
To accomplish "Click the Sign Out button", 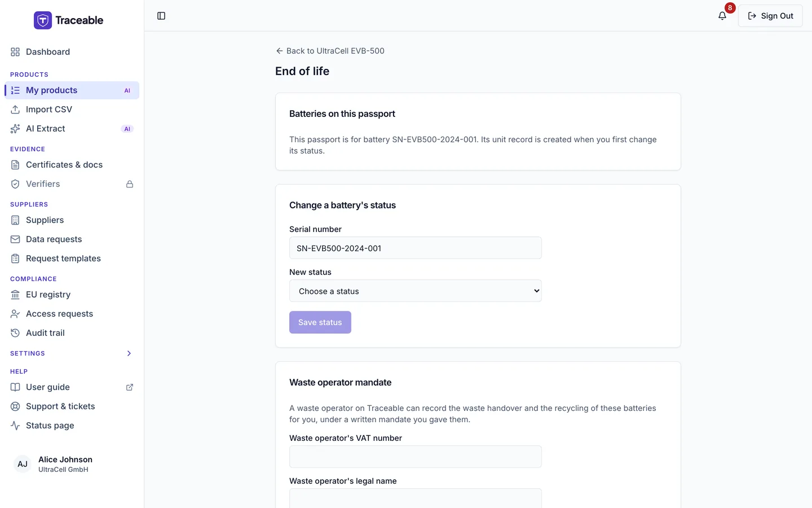I will point(770,16).
